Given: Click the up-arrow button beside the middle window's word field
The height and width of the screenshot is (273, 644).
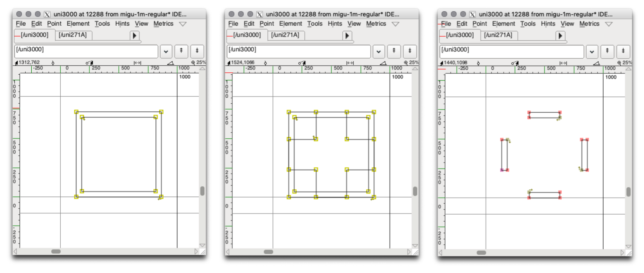Looking at the screenshot, I should 394,51.
